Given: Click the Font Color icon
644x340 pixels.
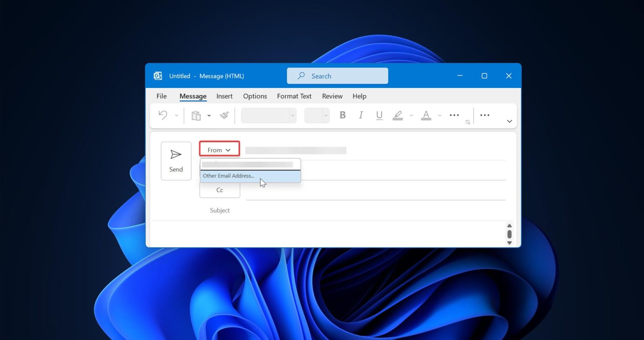Looking at the screenshot, I should click(x=426, y=115).
